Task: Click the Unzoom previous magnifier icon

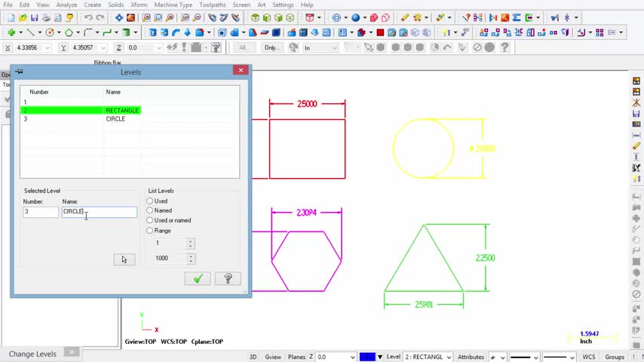Action: click(x=185, y=17)
